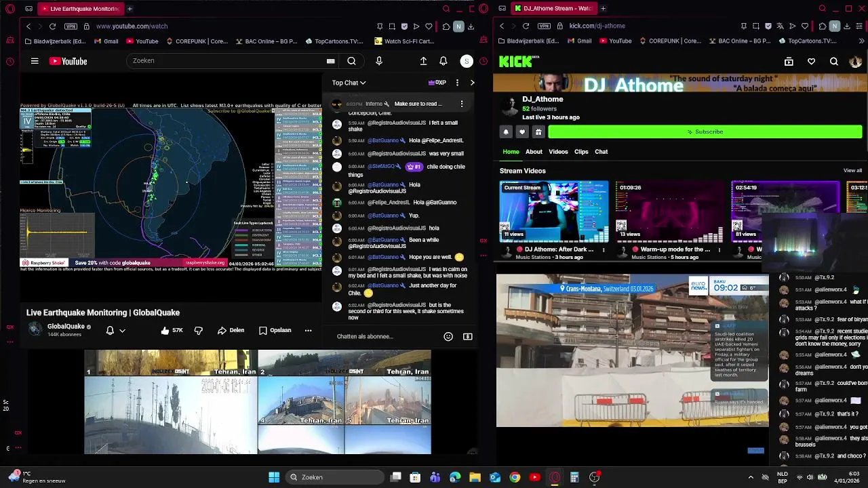Open the GlobalQuake channel name link
Screen dimensions: 868x488
point(66,326)
